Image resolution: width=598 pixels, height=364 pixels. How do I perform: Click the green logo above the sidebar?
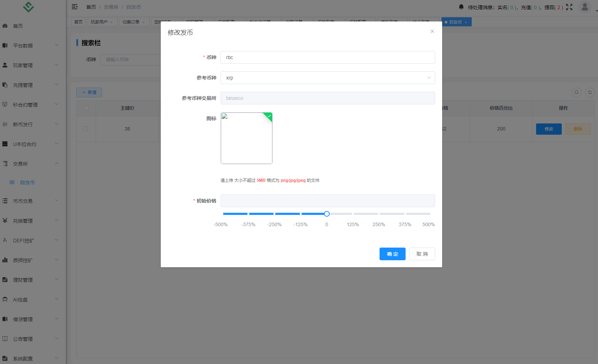(28, 7)
